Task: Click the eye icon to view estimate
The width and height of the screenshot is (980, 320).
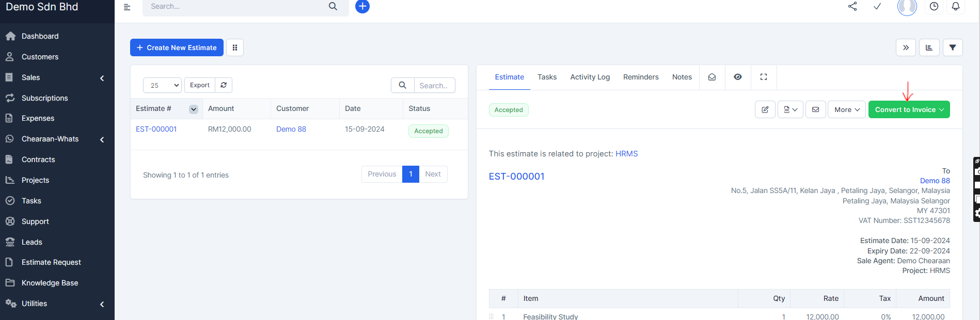Action: click(738, 77)
